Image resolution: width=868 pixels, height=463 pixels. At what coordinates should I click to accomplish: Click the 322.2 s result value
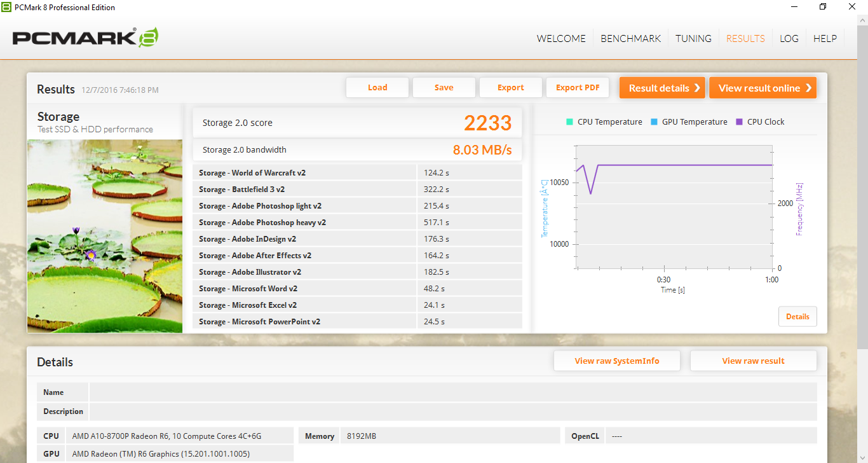(x=437, y=190)
